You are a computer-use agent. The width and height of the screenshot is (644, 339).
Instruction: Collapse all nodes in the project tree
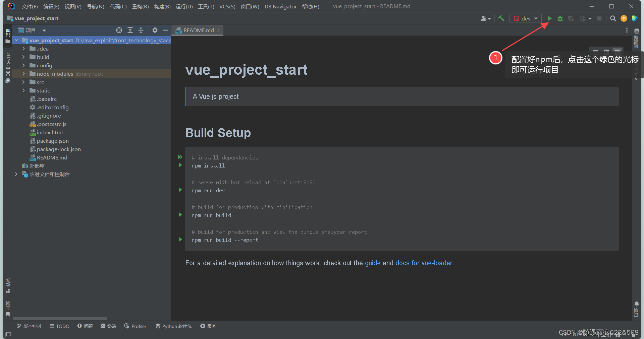click(x=141, y=30)
